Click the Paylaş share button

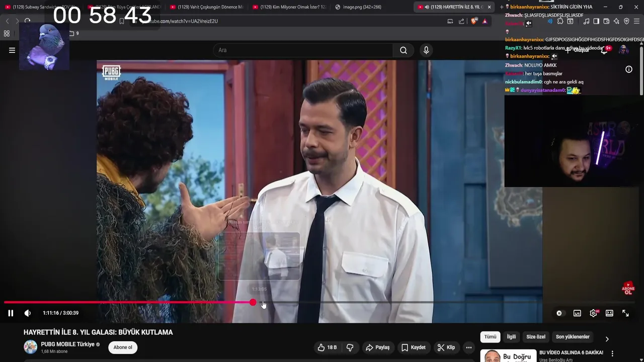[378, 347]
